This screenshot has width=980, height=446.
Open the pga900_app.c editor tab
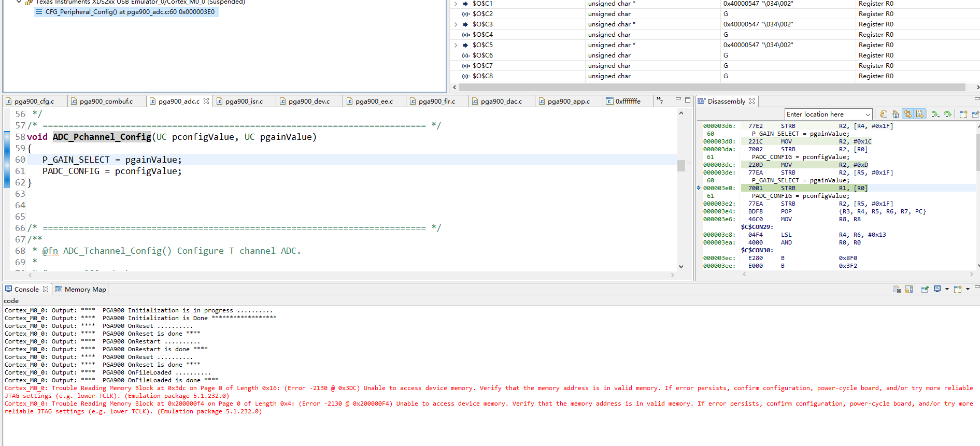569,101
